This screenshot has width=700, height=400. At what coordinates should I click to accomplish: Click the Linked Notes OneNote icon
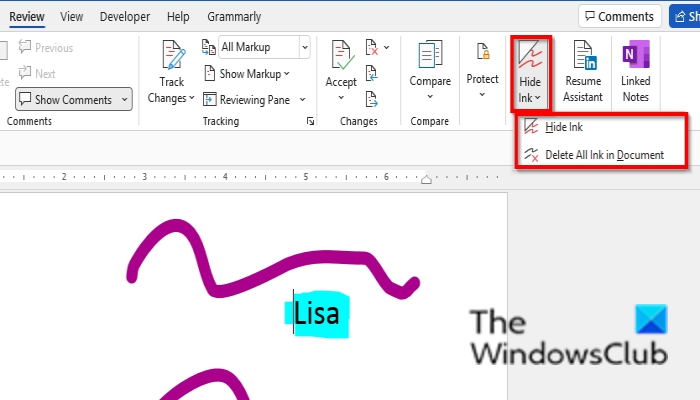point(636,54)
